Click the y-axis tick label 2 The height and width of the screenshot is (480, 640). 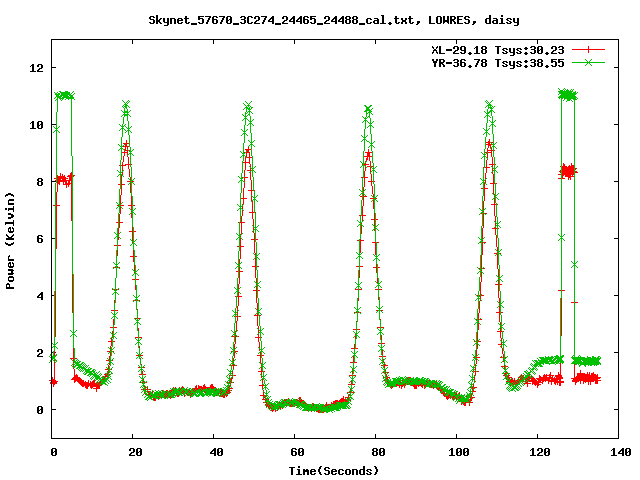click(40, 353)
